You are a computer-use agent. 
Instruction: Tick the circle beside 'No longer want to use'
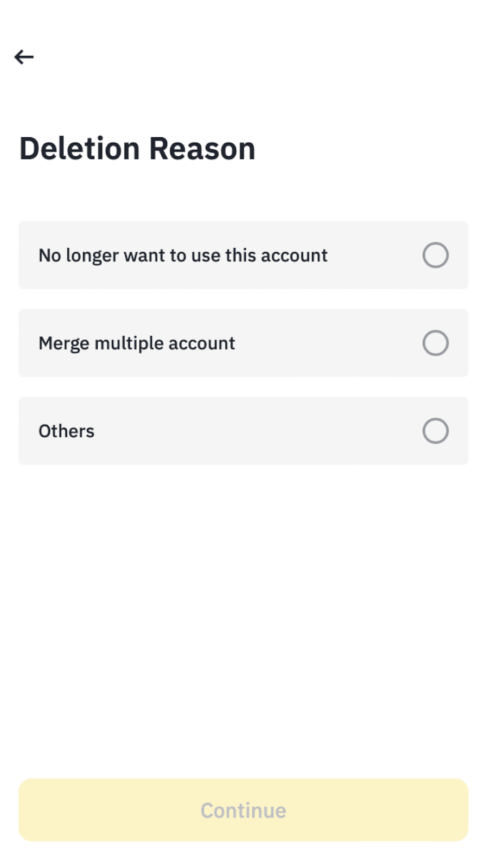[435, 255]
